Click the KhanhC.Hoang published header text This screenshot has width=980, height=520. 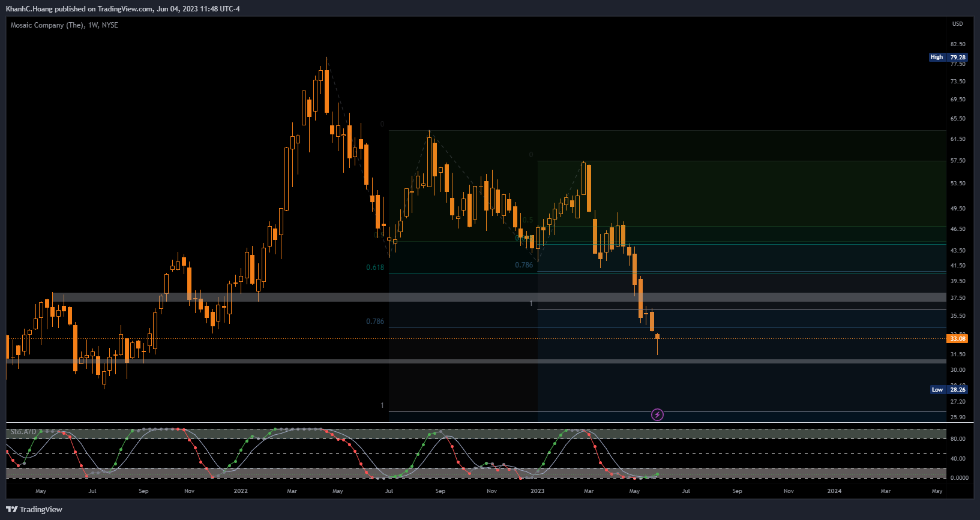(122, 9)
